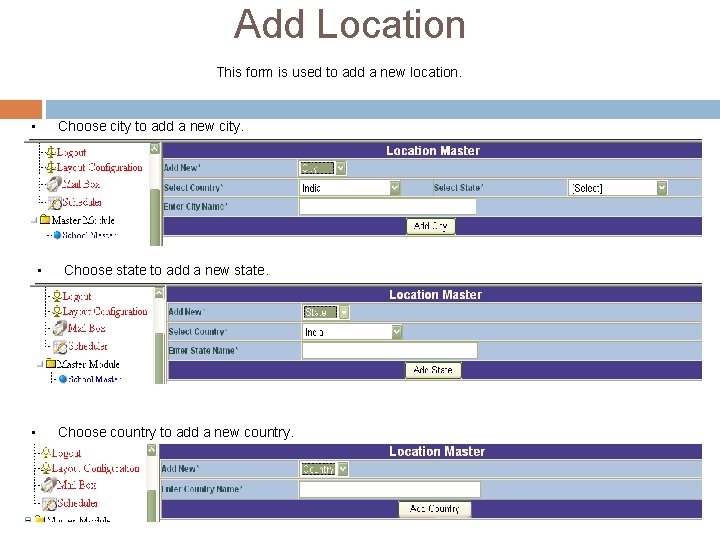Screen dimensions: 720x540
Task: Click Master Module folder icon in city sidebar
Action: [45, 219]
